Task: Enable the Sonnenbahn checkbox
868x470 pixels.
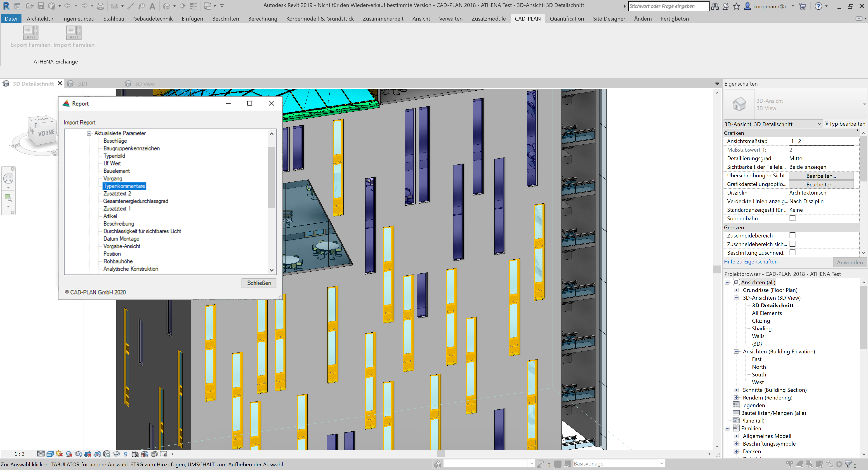Action: 793,218
